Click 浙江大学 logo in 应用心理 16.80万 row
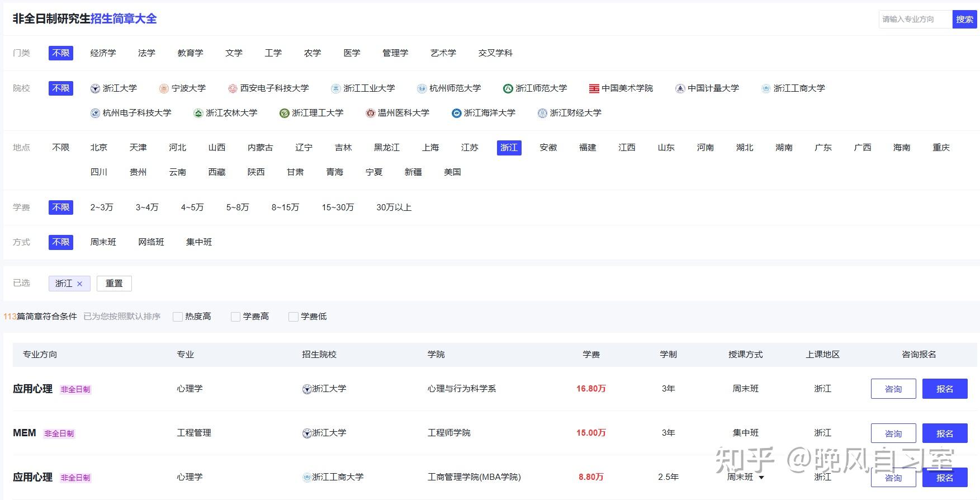 (307, 389)
